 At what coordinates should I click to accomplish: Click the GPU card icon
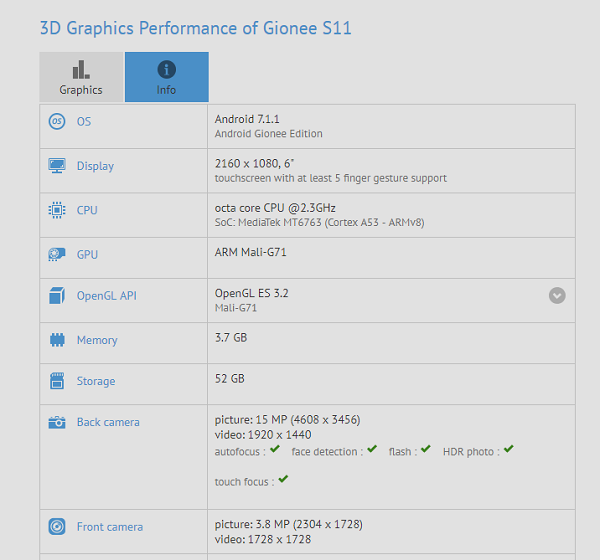[57, 255]
